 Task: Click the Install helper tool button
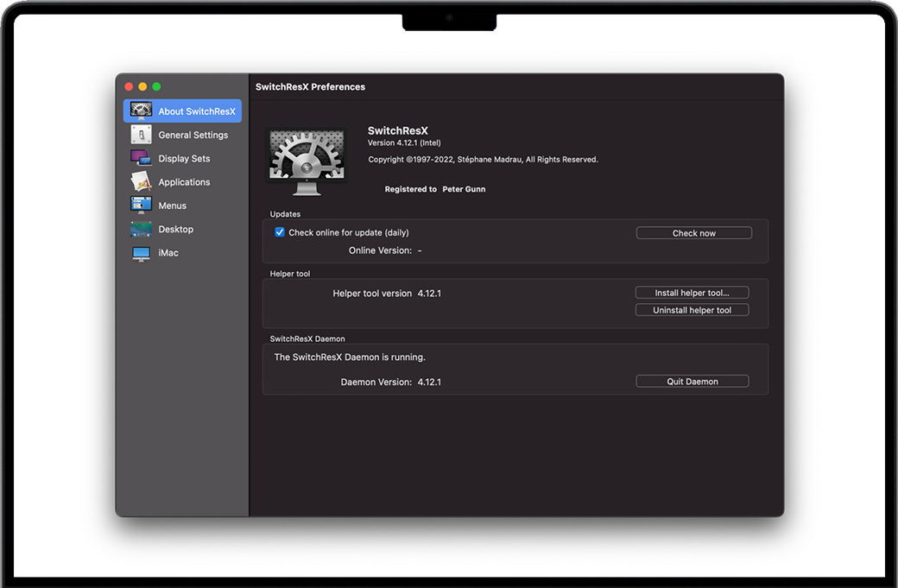coord(692,293)
